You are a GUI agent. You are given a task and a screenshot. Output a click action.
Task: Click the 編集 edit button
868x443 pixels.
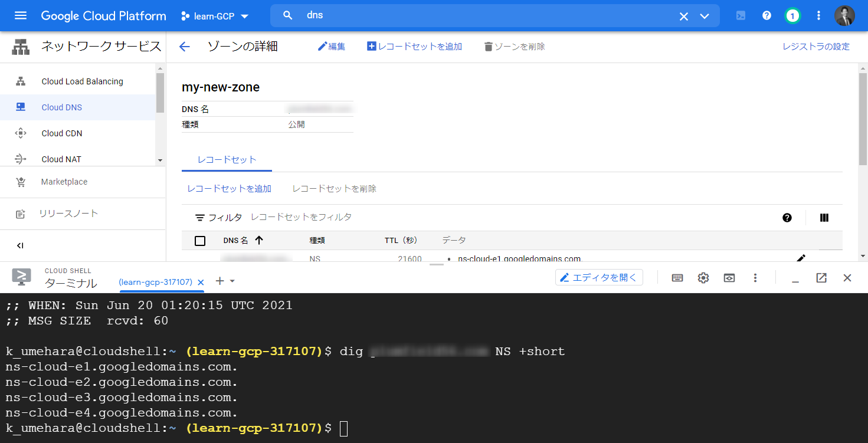332,47
